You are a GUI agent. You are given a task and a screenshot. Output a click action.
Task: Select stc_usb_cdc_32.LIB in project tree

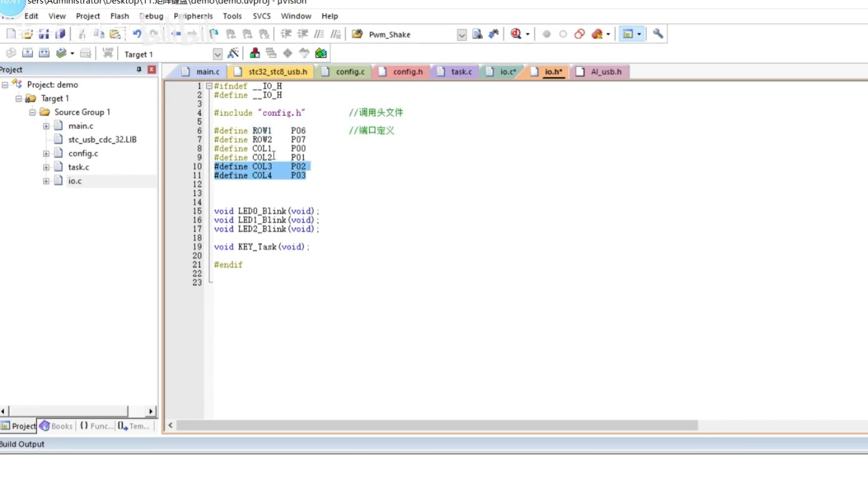tap(102, 140)
